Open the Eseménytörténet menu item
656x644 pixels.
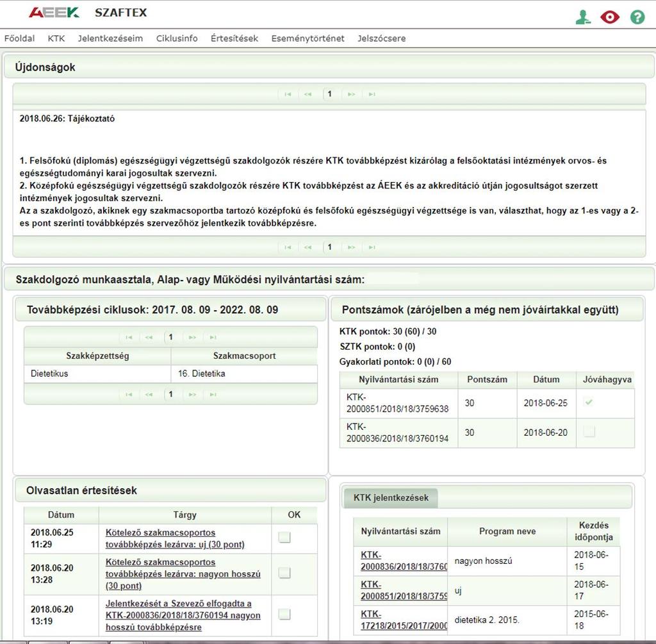(x=308, y=38)
